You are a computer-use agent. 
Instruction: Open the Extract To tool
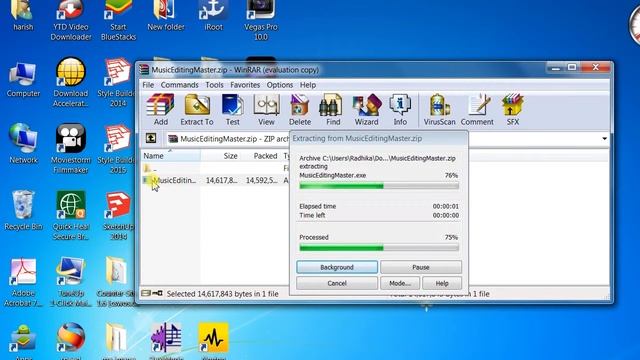(x=197, y=110)
